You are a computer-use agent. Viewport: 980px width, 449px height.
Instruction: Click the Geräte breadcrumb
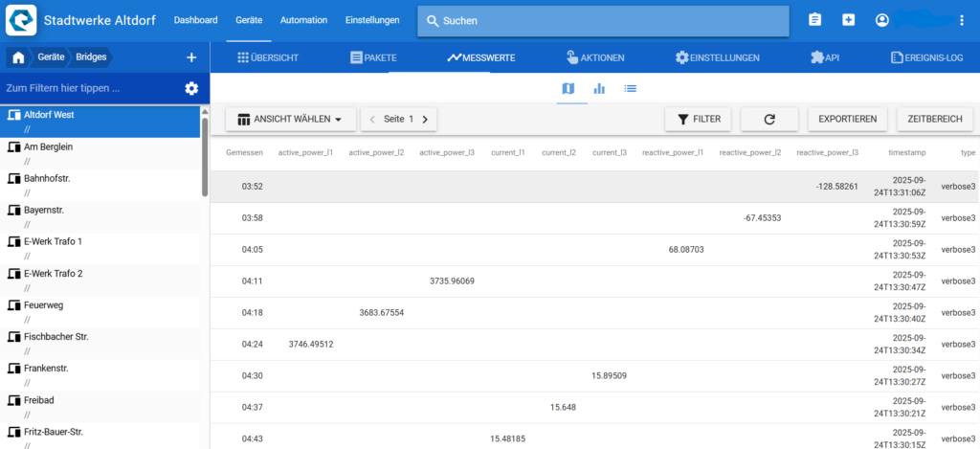49,56
